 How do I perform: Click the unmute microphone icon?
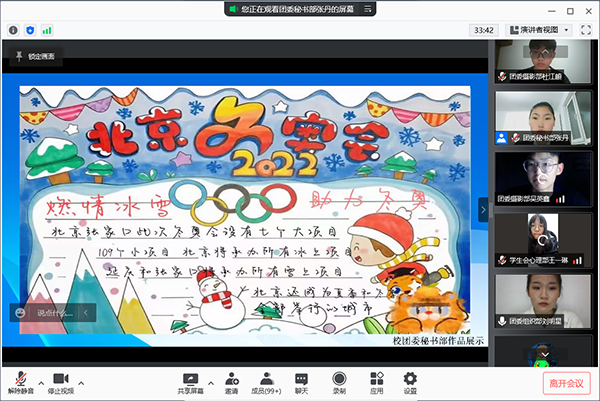[x=20, y=378]
